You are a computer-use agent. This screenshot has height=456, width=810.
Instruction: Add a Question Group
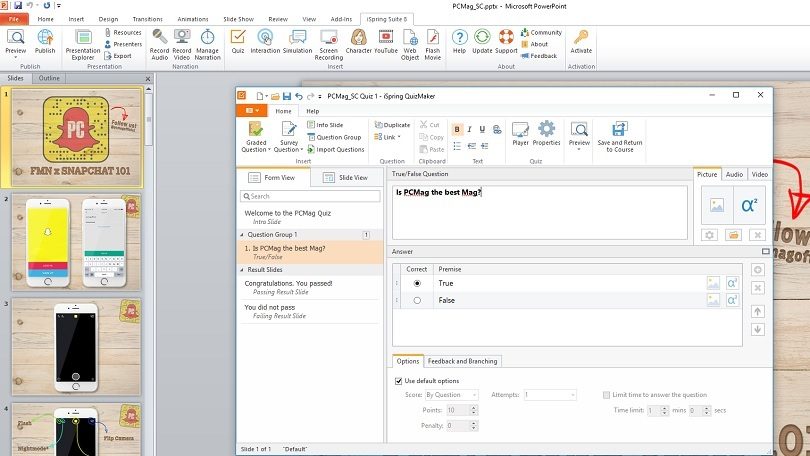334,137
